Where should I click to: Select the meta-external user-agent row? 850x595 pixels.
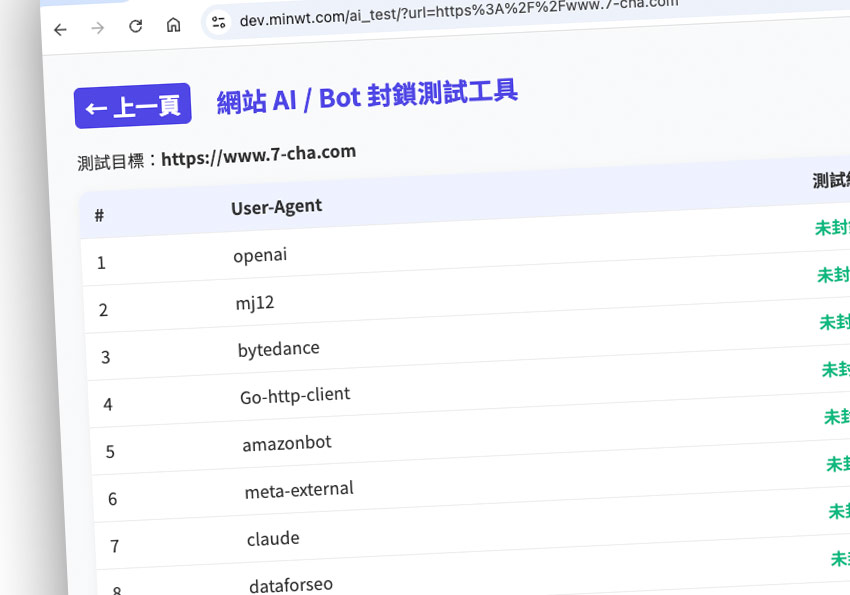[x=299, y=490]
